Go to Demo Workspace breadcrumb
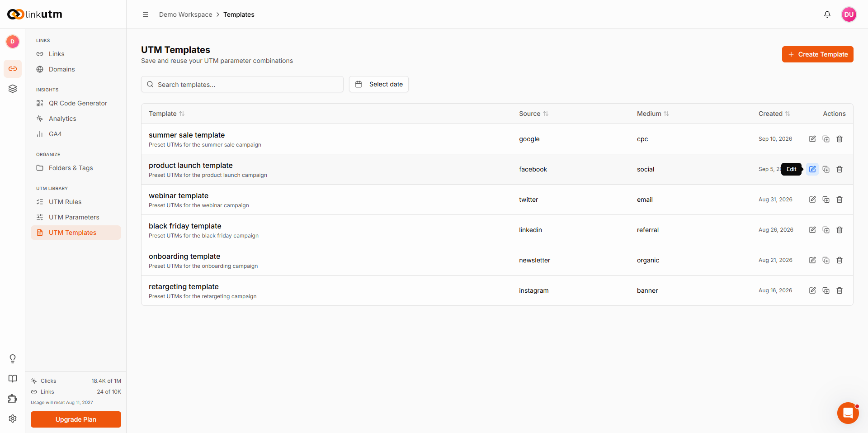The height and width of the screenshot is (433, 868). (x=185, y=14)
